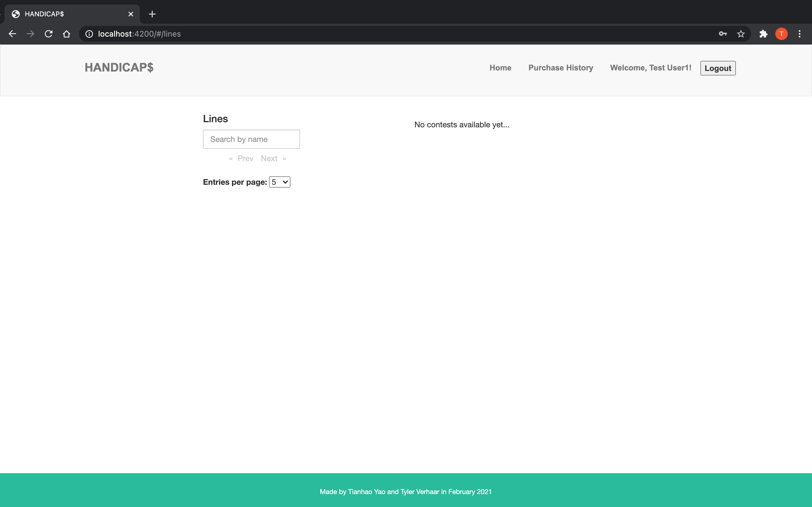This screenshot has height=507, width=812.
Task: Open site information icon in address bar
Action: coord(89,34)
